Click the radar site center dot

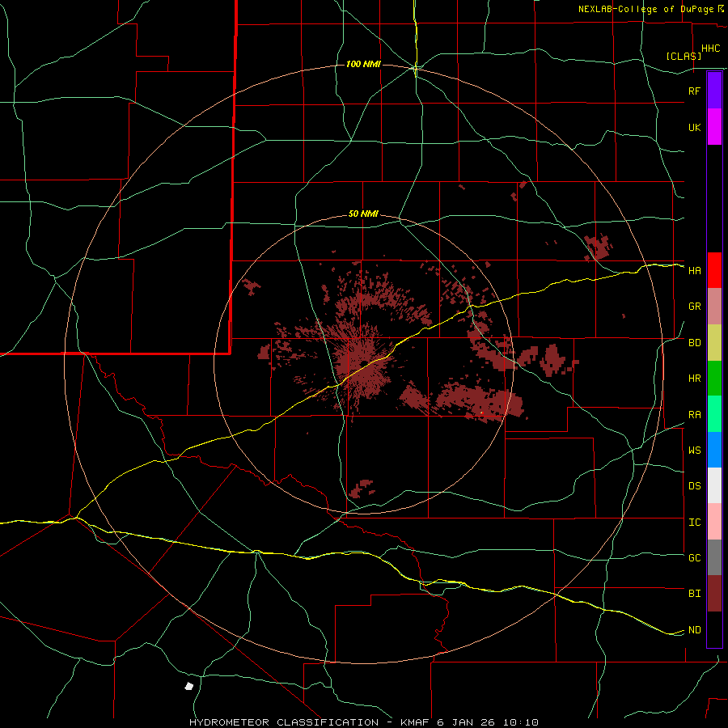click(365, 362)
